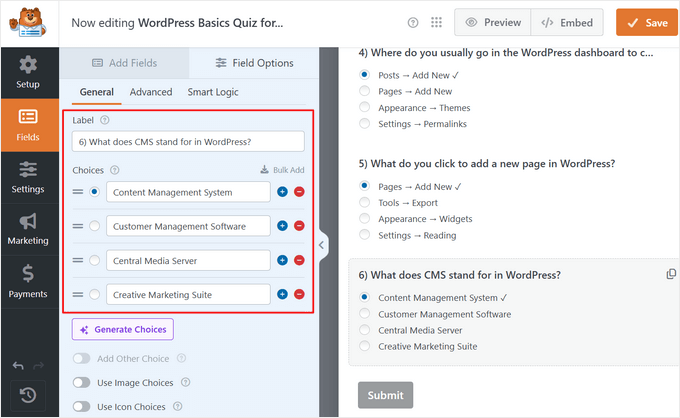Set Creative Marketing Suite as default choice
680x418 pixels.
click(94, 294)
